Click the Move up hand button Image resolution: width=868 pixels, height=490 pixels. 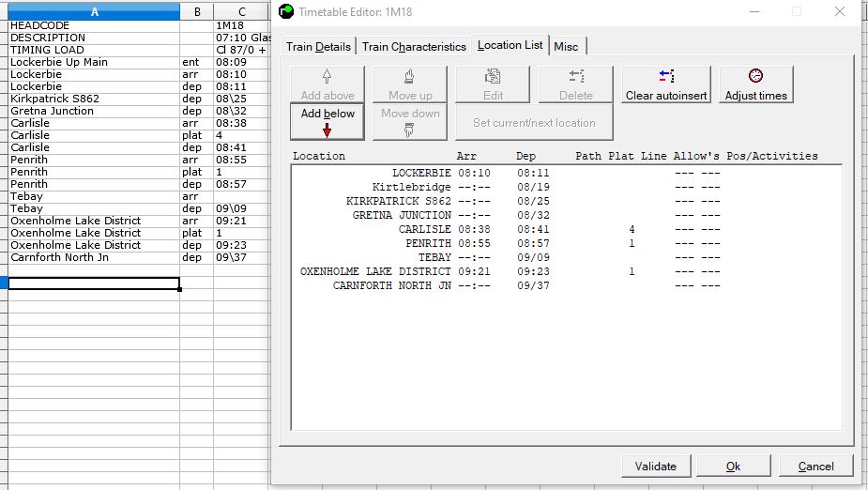coord(410,84)
